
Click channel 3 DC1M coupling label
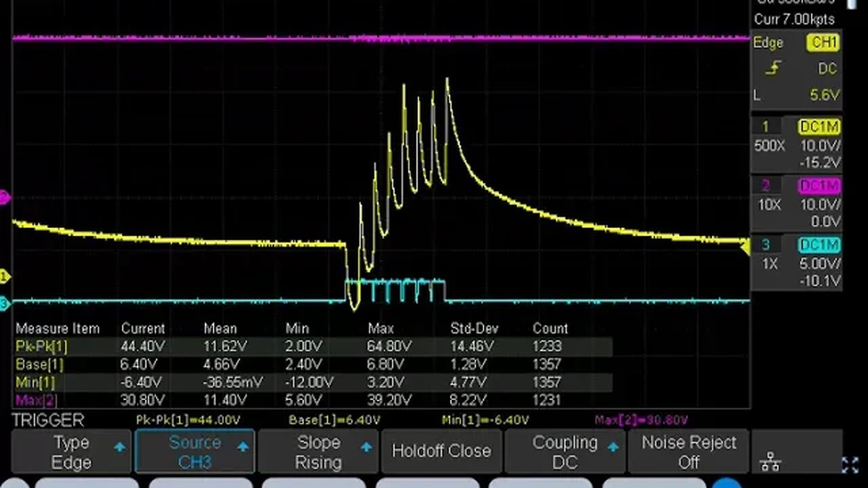[x=820, y=245]
